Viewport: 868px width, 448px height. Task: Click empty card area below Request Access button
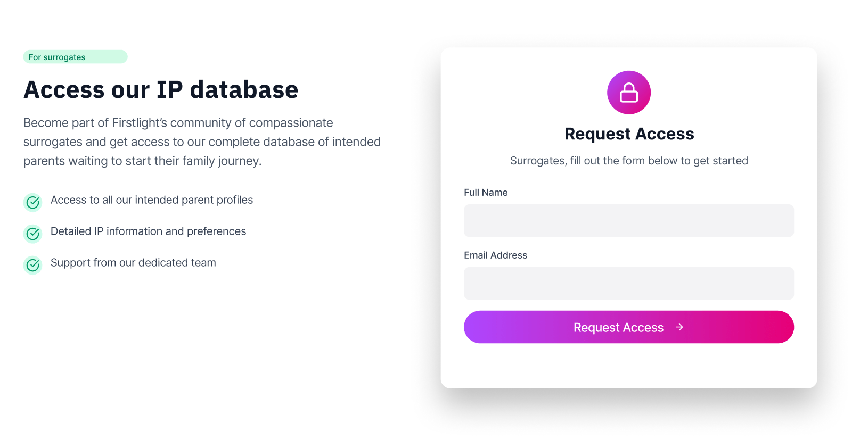coord(629,366)
